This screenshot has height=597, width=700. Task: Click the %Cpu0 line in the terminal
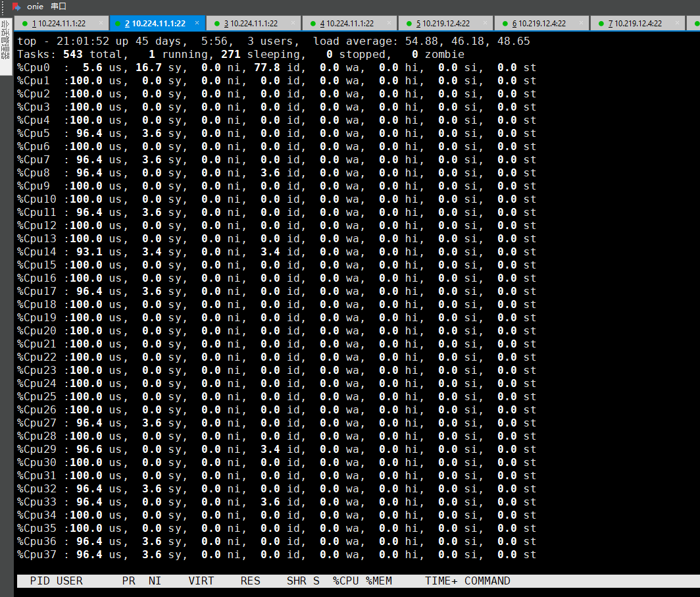point(276,67)
